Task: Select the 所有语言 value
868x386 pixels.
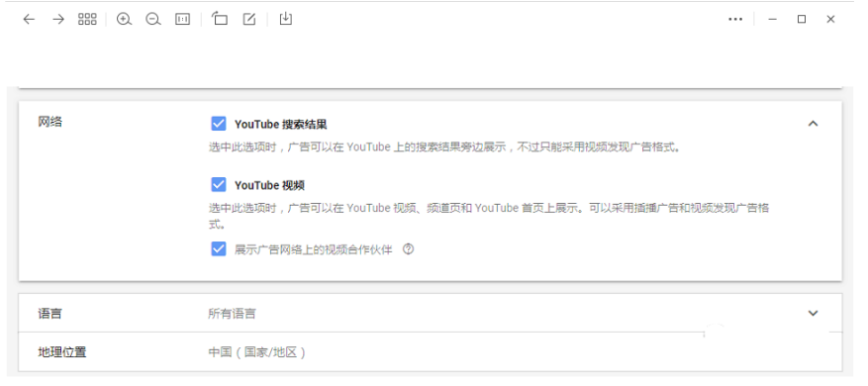Action: point(232,314)
